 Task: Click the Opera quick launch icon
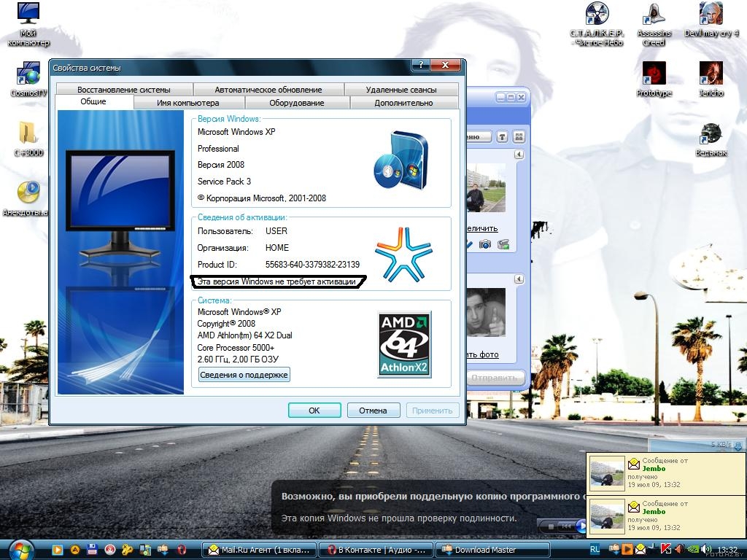(182, 550)
